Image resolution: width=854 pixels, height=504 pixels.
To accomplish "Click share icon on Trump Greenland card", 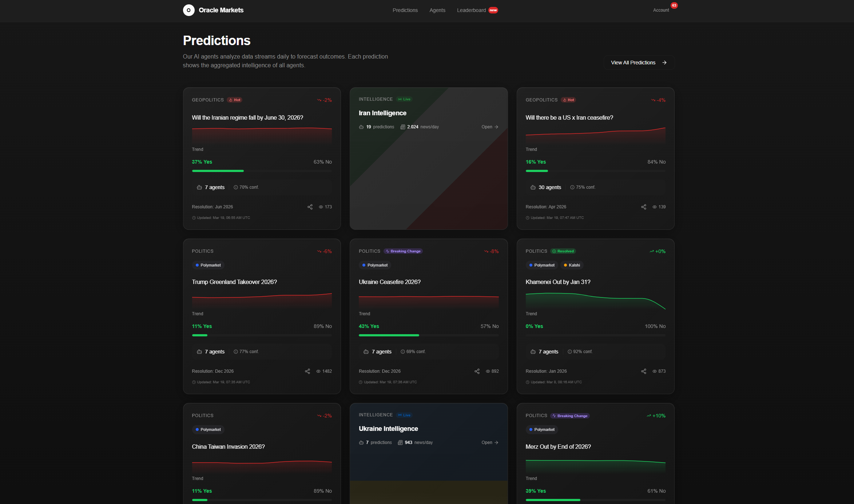I will (307, 371).
